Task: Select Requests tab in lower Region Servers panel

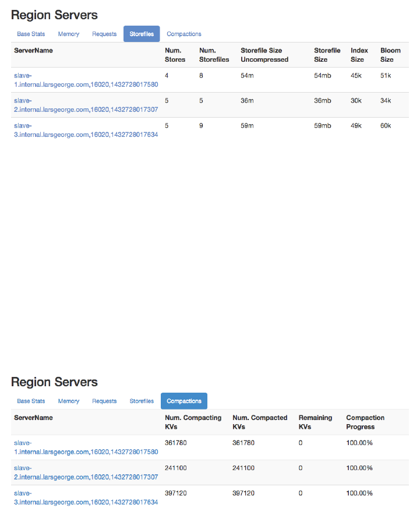Action: (x=104, y=401)
